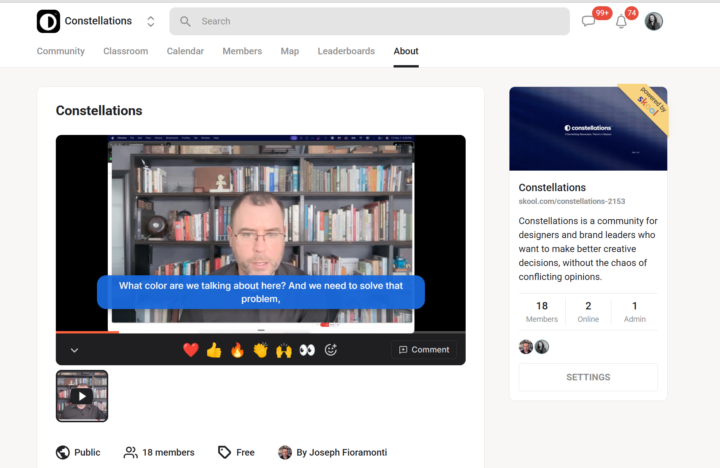Click the blue video caption text
720x468 pixels.
(x=261, y=292)
